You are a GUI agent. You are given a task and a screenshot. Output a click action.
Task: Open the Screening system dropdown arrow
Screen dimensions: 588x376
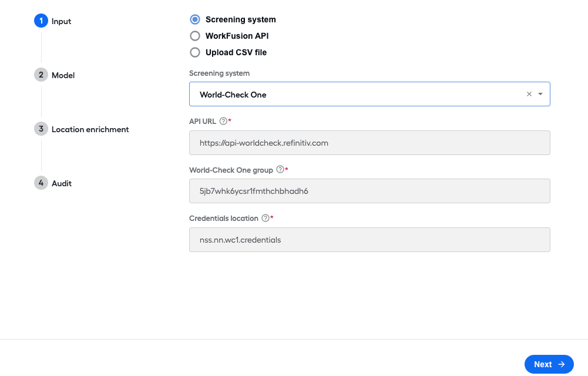tap(540, 94)
